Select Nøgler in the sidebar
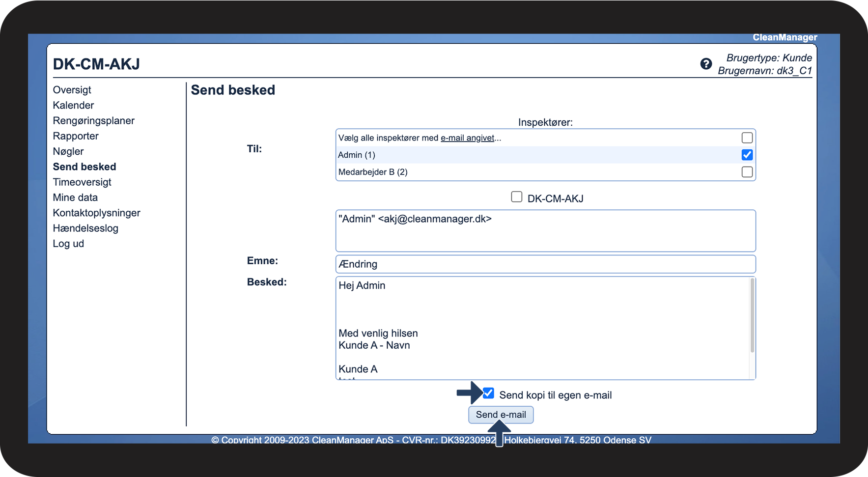This screenshot has width=868, height=477. click(x=68, y=151)
